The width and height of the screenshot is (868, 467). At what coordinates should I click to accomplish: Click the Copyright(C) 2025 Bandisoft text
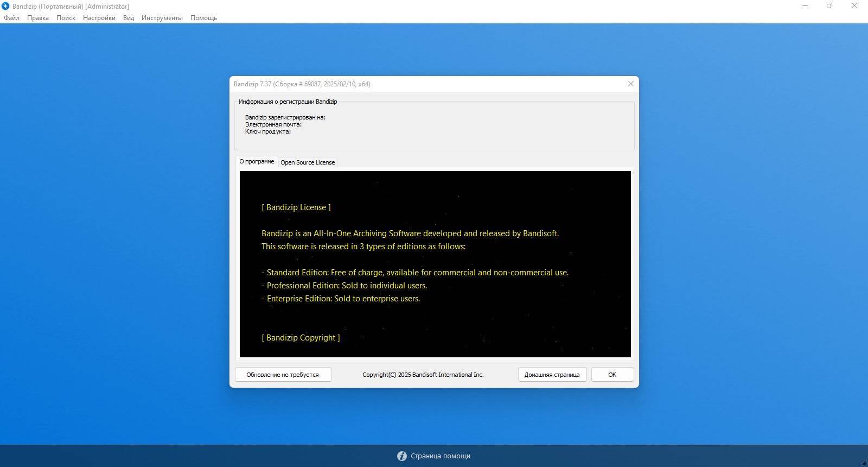point(423,375)
